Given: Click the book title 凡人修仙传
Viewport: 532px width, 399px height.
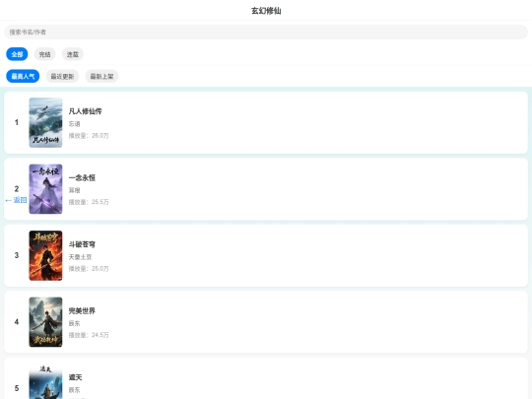Looking at the screenshot, I should pos(85,111).
